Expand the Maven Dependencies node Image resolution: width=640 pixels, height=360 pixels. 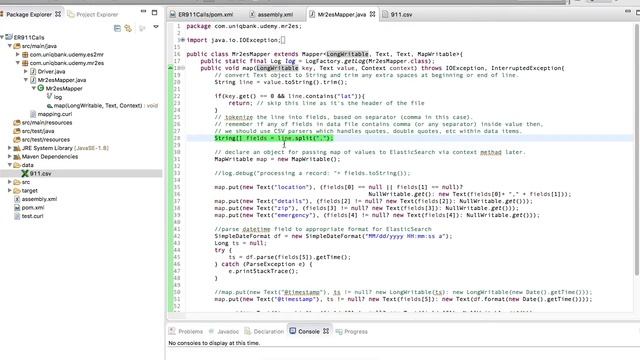10,156
